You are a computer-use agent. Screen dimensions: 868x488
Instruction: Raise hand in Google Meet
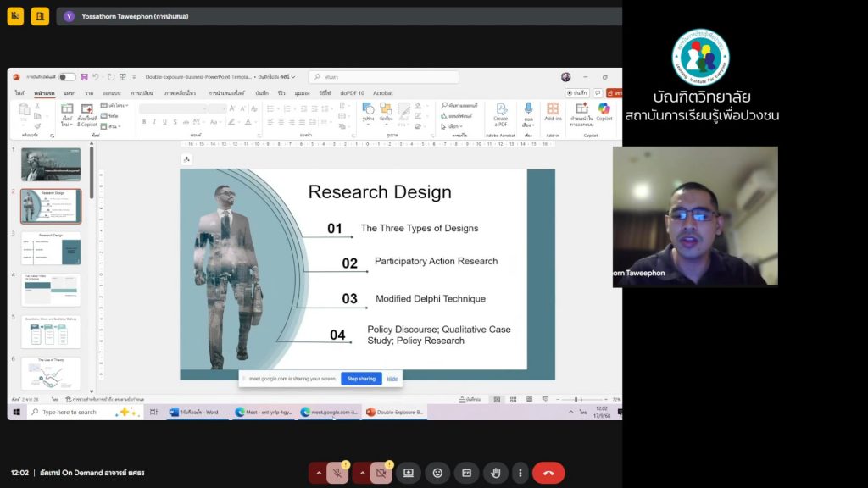(495, 473)
